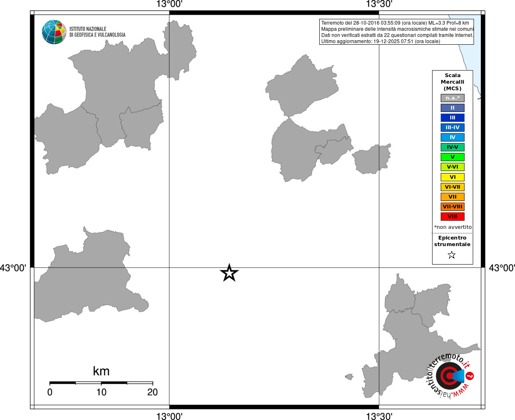
Task: Click the non avvertito footnote text
Action: point(453,227)
